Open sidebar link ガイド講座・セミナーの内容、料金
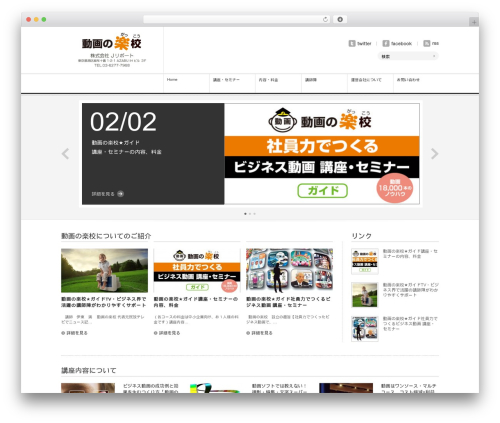The height and width of the screenshot is (423, 500). 410,254
